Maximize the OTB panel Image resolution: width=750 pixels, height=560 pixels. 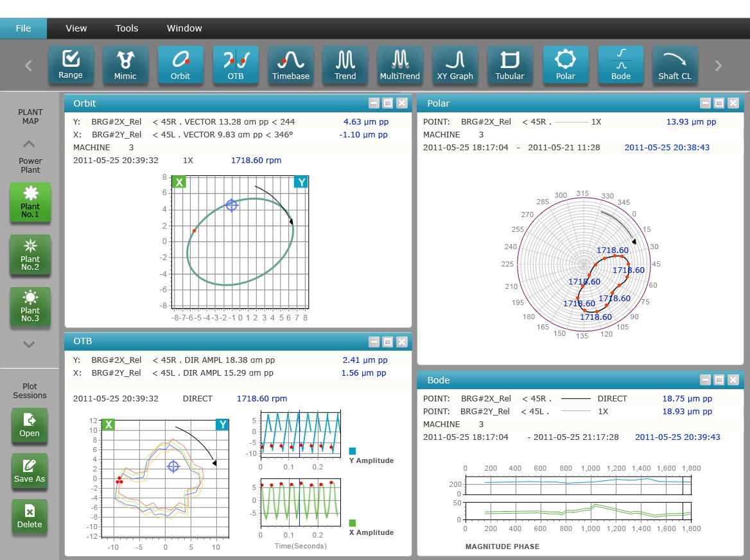point(388,342)
